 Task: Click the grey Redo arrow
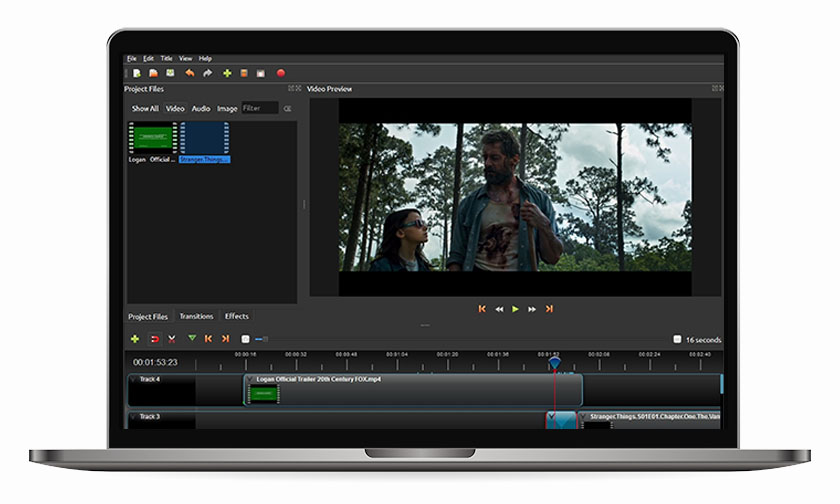[208, 73]
